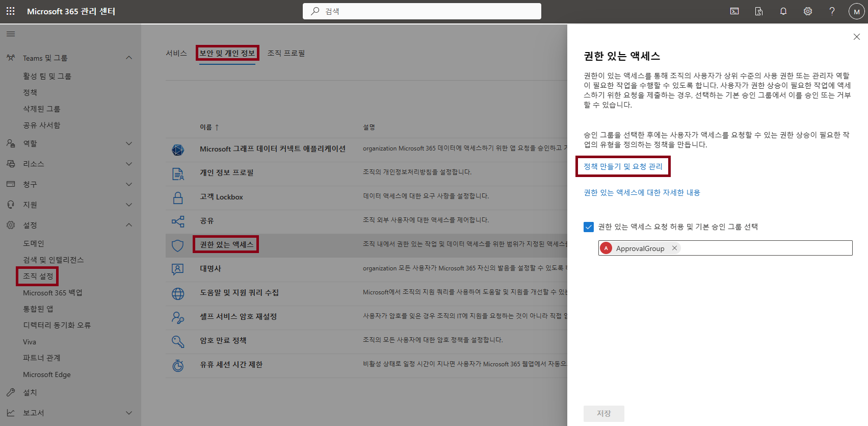Sort the list by 이름 column
Screen dimensions: 868x426
coord(209,127)
